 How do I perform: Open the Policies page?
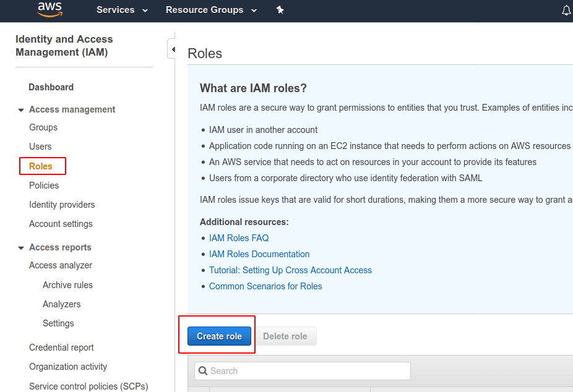coord(44,185)
